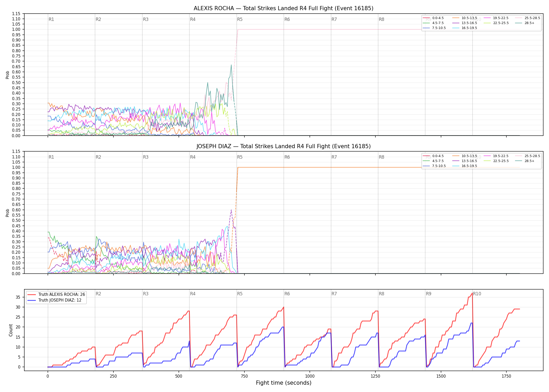Viewport: 549px width, 392px height.
Task: Select the R7 round marker in Diaz chart
Action: (x=334, y=157)
